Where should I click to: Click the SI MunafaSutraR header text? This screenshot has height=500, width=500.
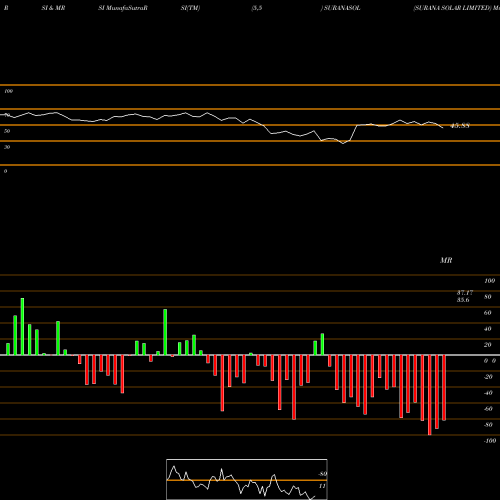click(x=123, y=8)
